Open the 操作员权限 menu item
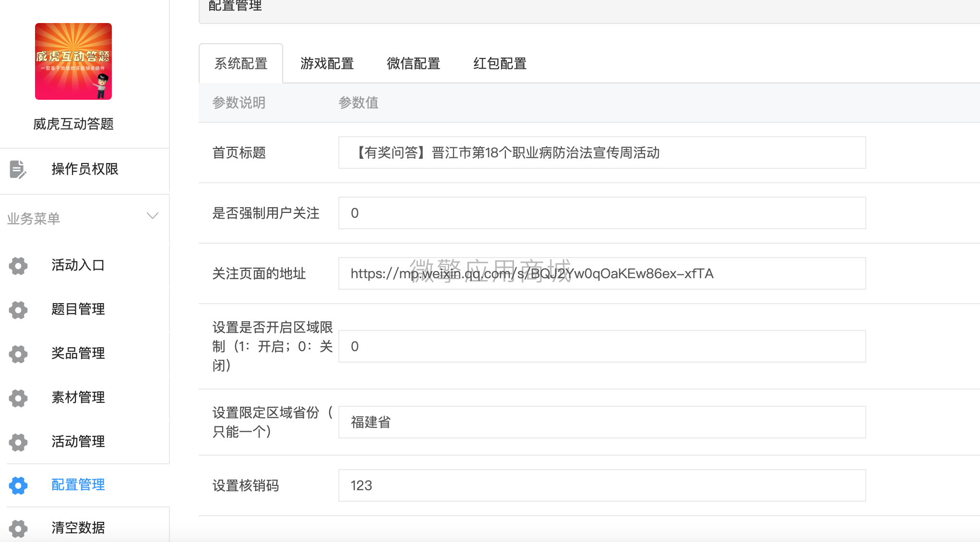This screenshot has height=542, width=980. pos(85,169)
